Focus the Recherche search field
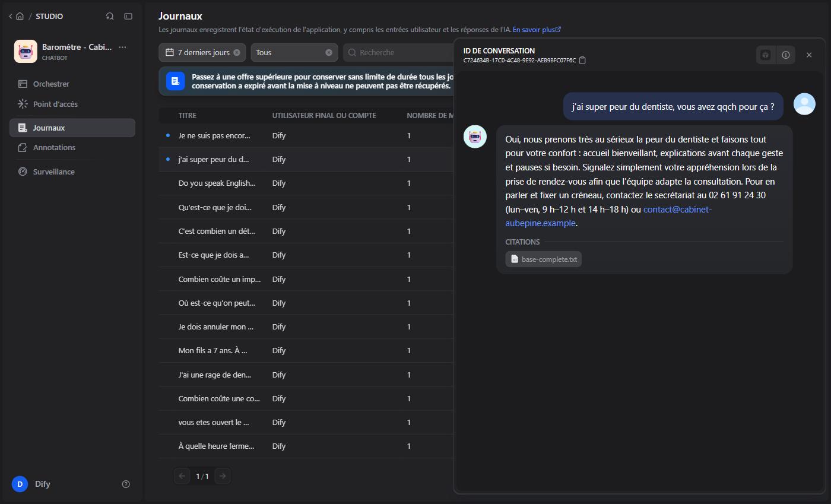 pos(399,52)
